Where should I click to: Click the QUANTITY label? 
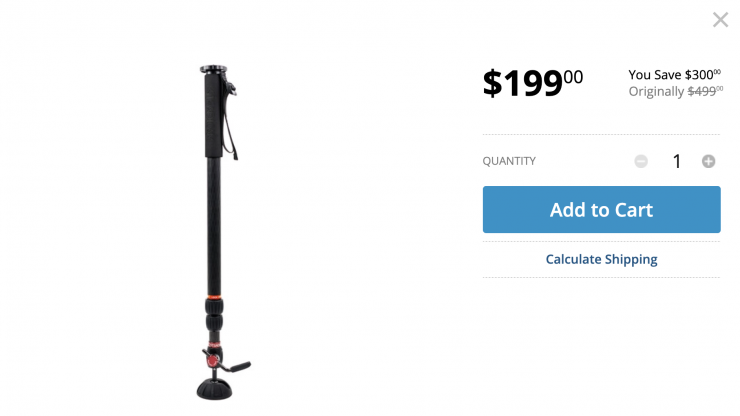509,161
